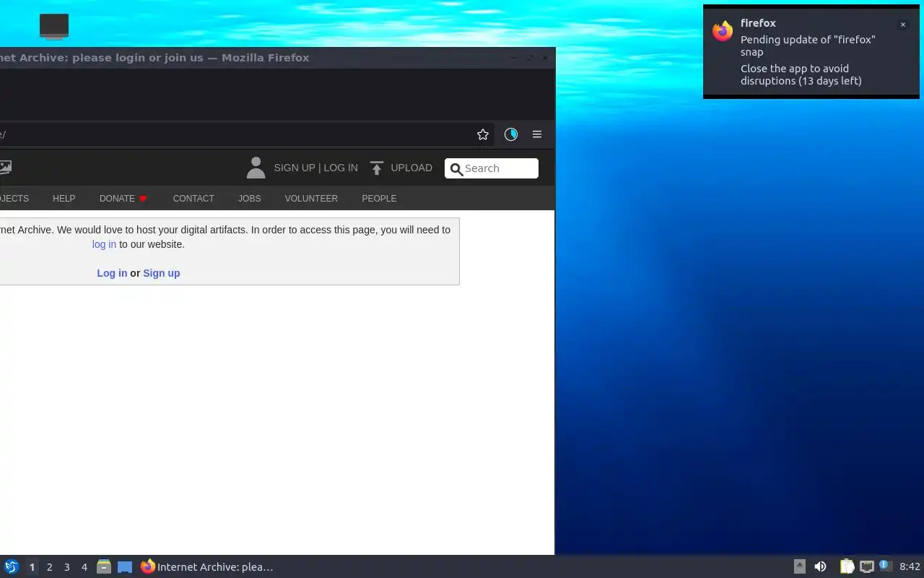Select the Internet Archive Firefox taskbar entry
Image resolution: width=924 pixels, height=578 pixels.
(x=207, y=567)
